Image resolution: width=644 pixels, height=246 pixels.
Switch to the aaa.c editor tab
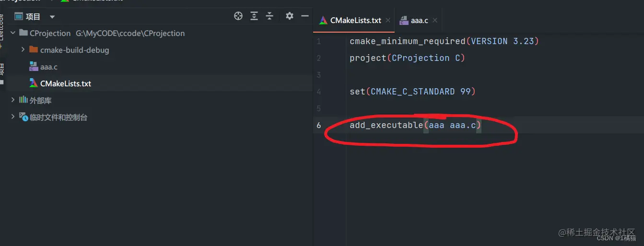420,20
